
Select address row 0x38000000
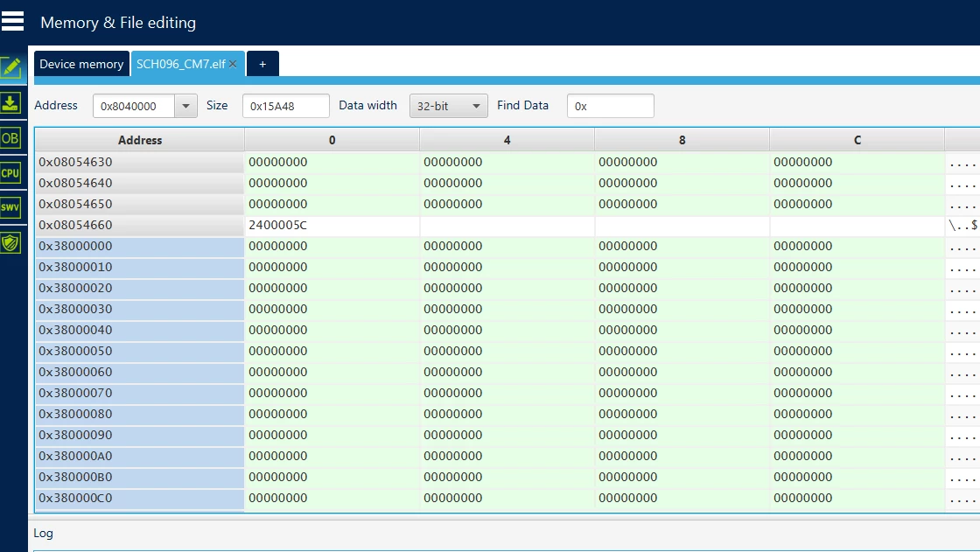[x=139, y=247]
